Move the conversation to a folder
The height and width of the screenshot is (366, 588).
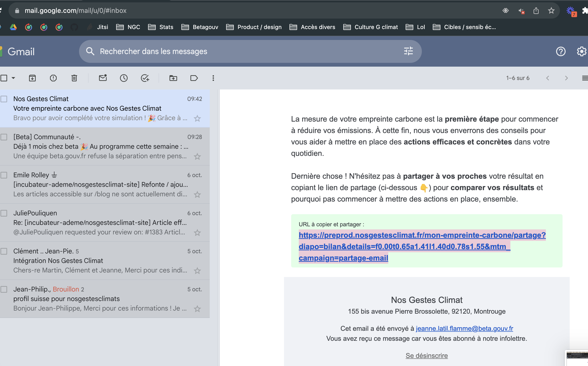pos(173,78)
